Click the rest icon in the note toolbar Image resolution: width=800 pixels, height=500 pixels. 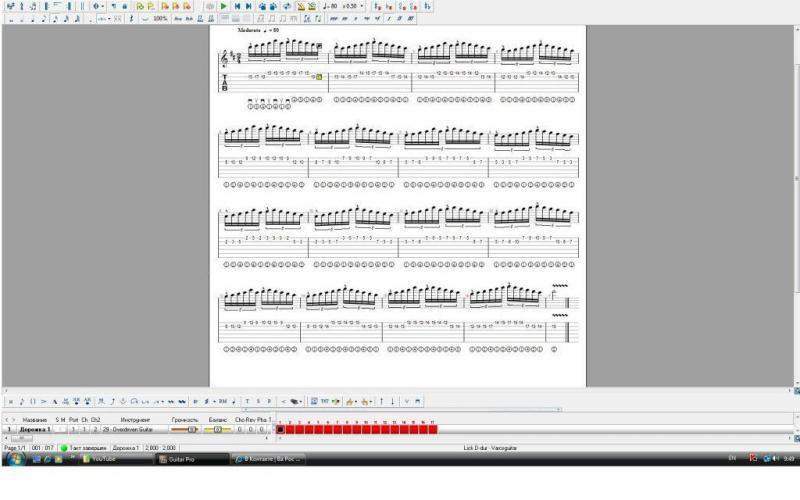[132, 18]
